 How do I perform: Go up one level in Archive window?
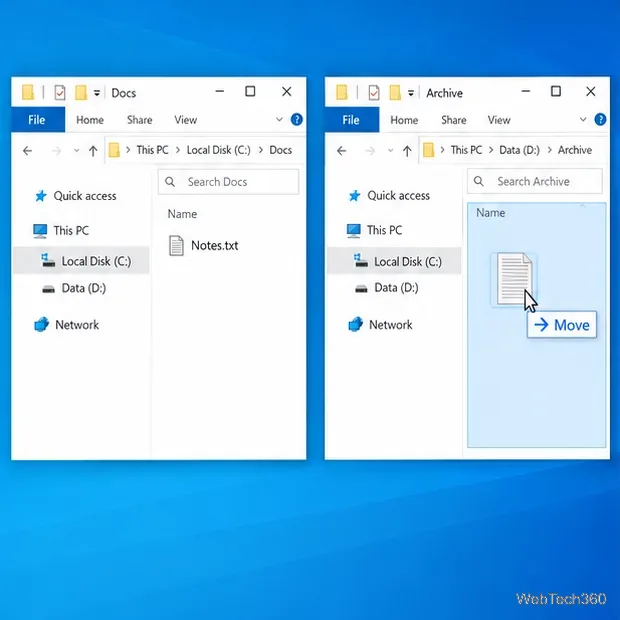point(407,151)
